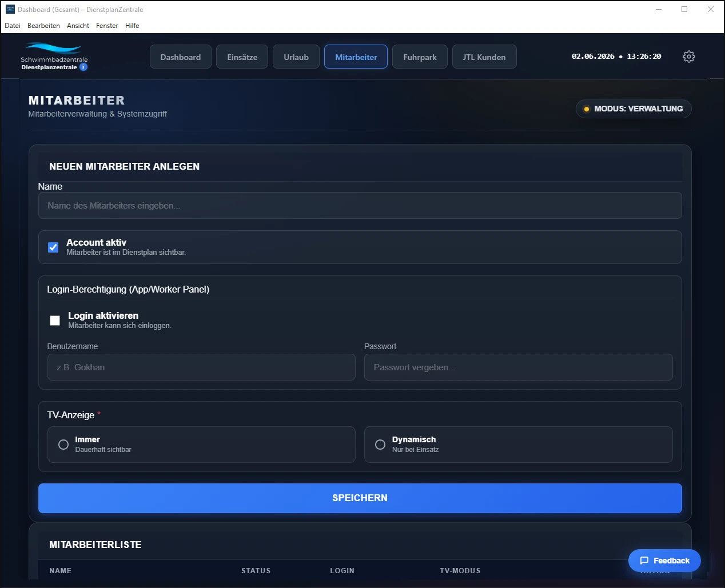Screen dimensions: 725x588
Task: Click the Passwort input field
Action: click(x=519, y=367)
